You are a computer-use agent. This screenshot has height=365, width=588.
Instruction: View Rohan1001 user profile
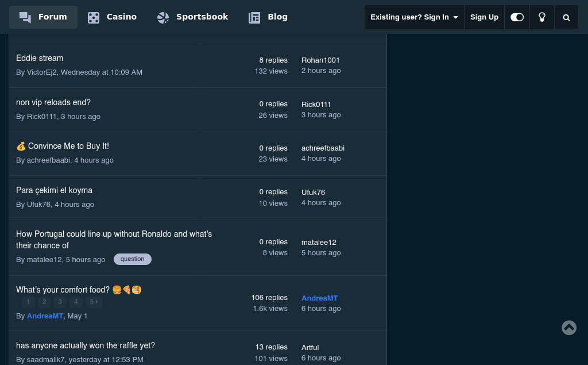click(320, 60)
